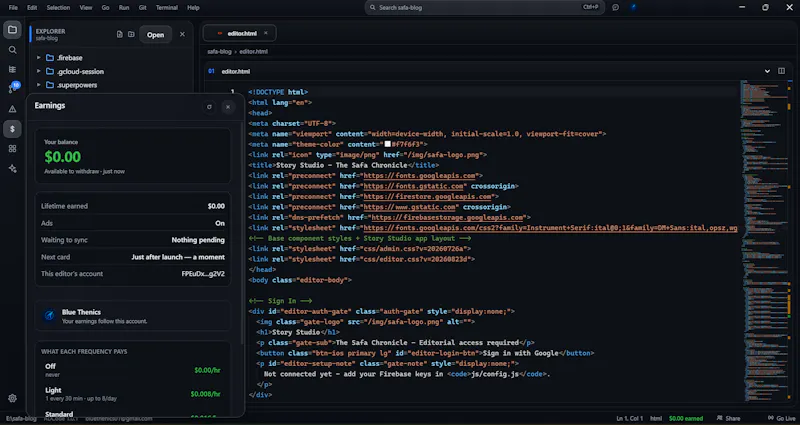Expand the .gcloud-session folder
The image size is (800, 425).
38,71
